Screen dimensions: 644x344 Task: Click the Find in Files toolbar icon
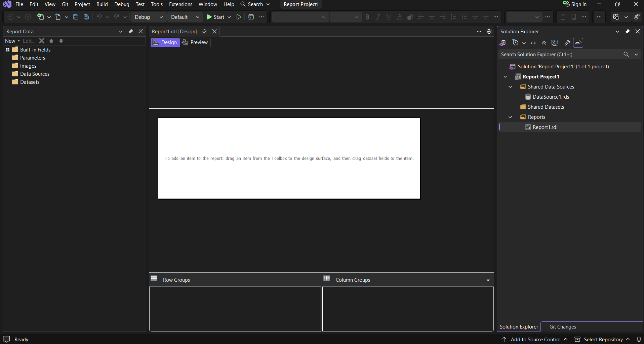[x=251, y=17]
